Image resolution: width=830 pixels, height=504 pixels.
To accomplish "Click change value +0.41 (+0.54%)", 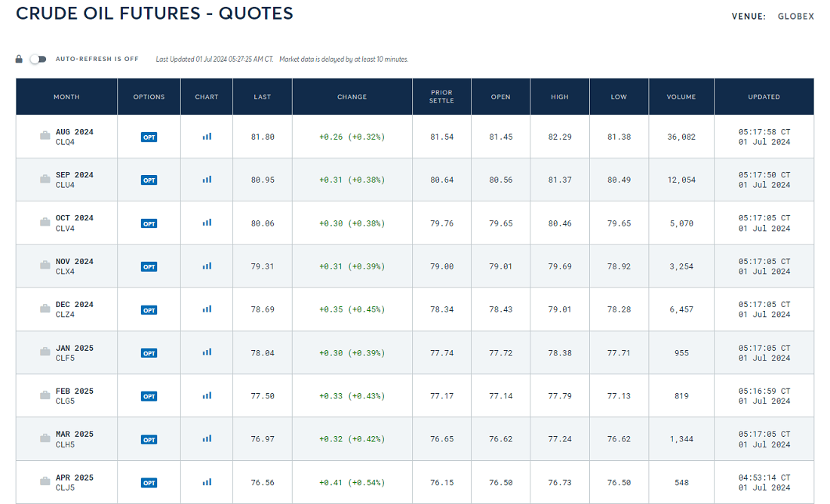I will [352, 482].
